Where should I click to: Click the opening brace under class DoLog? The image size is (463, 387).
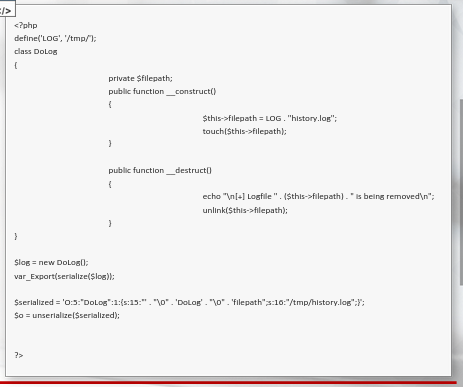point(16,65)
